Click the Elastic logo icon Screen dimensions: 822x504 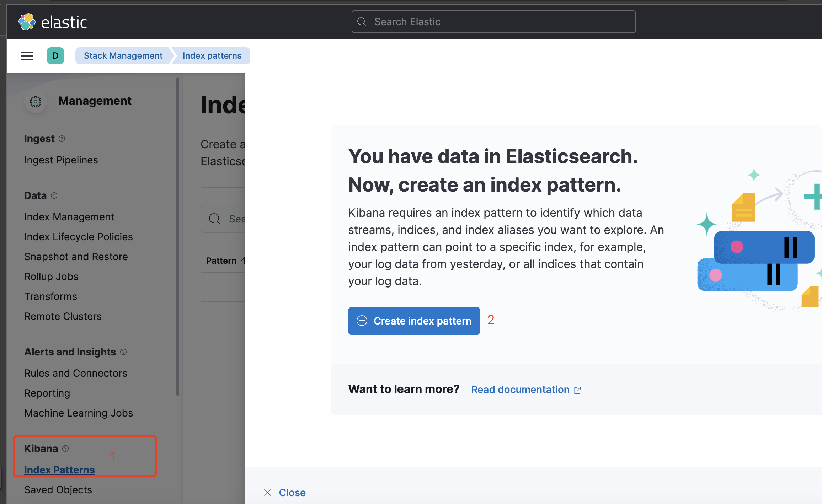[x=27, y=22]
